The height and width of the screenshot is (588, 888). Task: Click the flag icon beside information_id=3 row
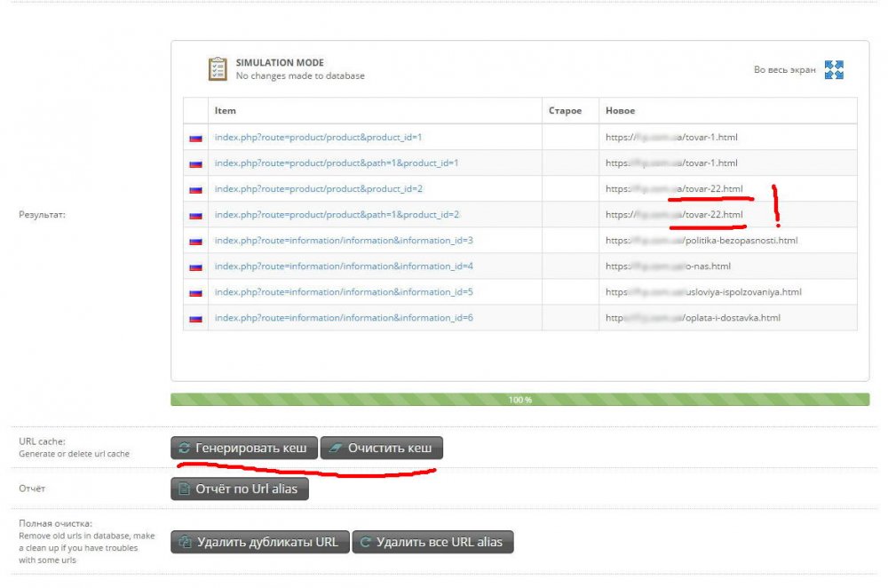click(x=196, y=241)
